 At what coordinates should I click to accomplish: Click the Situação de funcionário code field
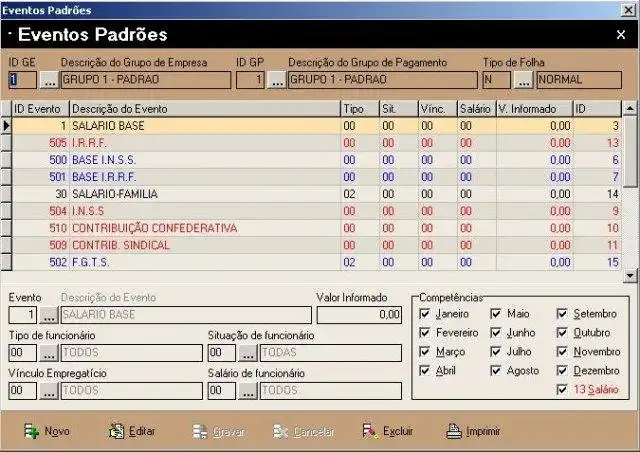click(222, 353)
